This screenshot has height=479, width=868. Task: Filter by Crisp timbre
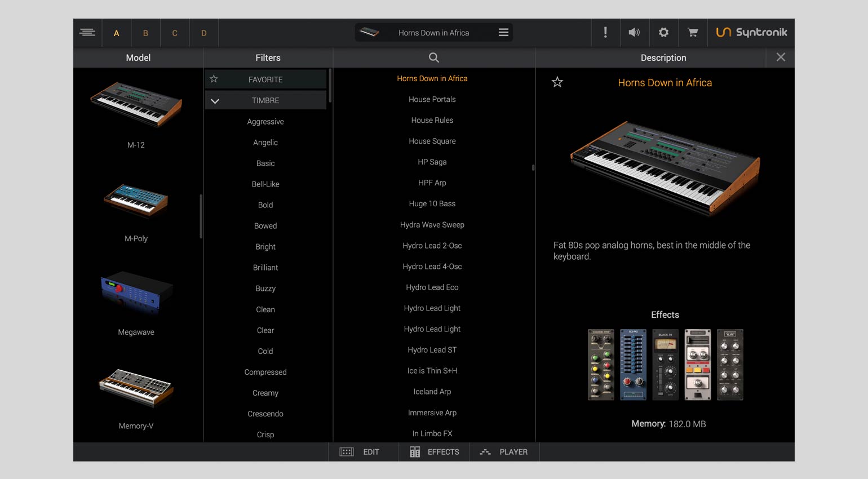point(265,434)
